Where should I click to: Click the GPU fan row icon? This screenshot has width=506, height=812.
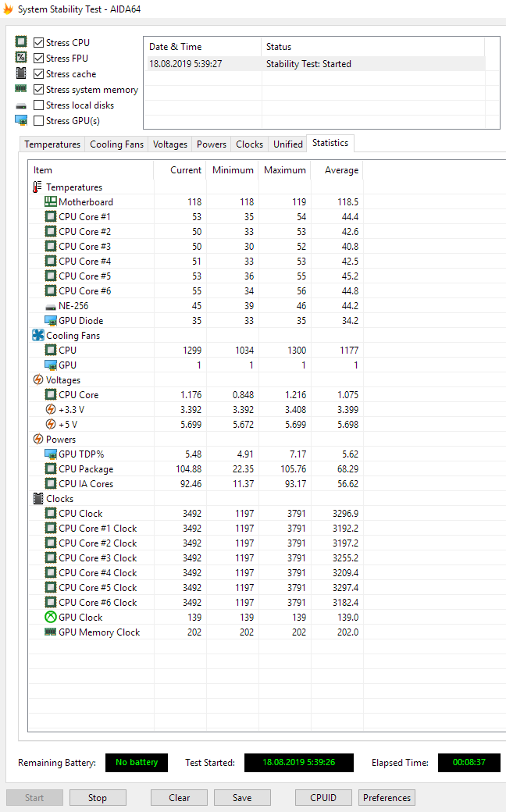coord(50,365)
